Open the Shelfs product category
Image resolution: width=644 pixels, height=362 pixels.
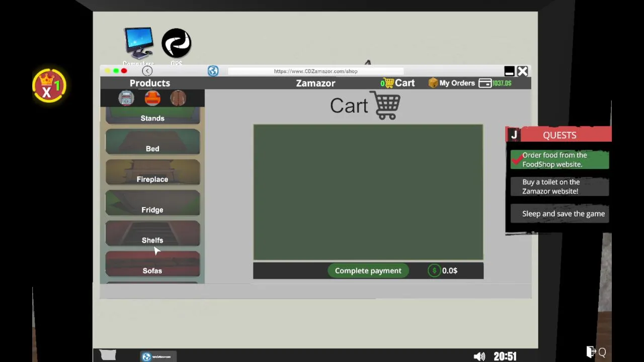tap(152, 234)
